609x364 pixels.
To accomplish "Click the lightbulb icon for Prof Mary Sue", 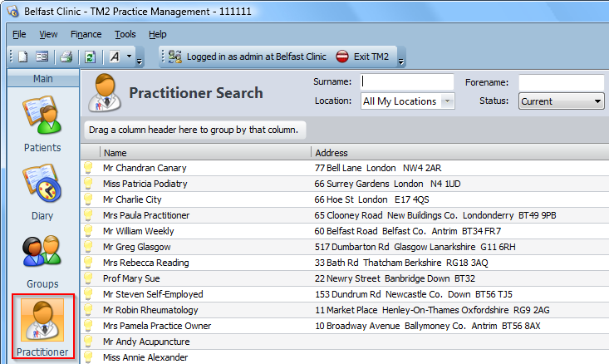I will coord(88,278).
